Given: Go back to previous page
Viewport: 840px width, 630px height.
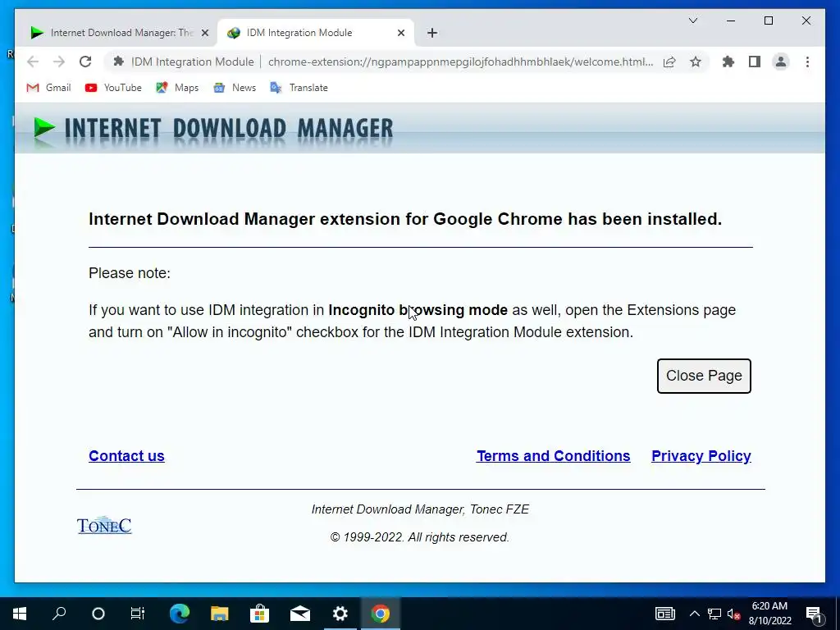Looking at the screenshot, I should point(33,62).
